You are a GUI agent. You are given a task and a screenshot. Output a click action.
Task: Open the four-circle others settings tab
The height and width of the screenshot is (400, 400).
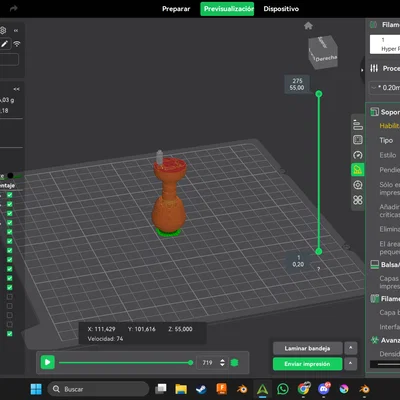pos(358,200)
